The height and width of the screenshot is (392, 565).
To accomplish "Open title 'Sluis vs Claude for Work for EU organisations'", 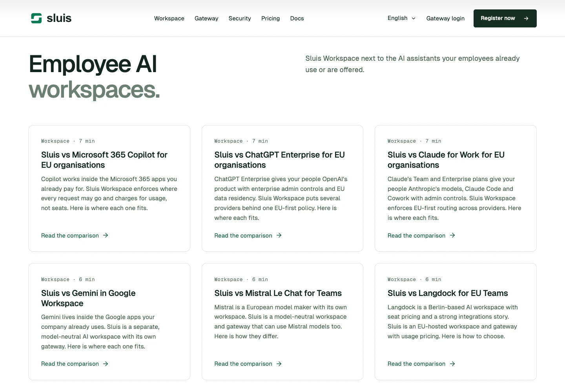I will click(446, 160).
